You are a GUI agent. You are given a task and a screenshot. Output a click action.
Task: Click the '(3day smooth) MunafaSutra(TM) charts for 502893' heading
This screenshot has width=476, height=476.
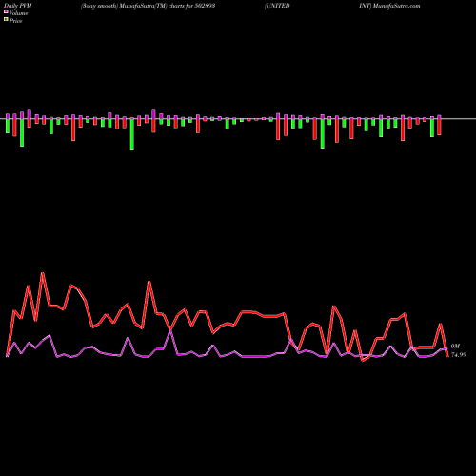click(x=148, y=6)
